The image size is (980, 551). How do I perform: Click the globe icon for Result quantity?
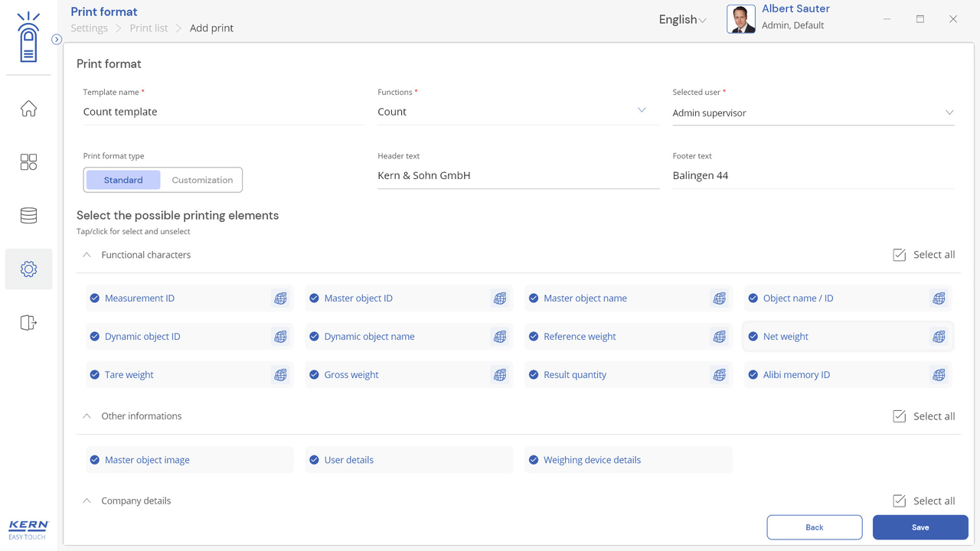coord(719,375)
